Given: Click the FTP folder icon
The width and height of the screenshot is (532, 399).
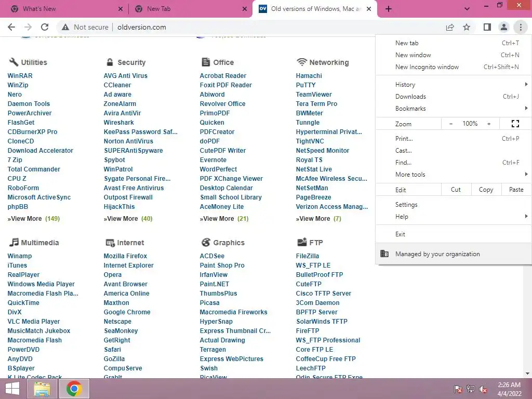Looking at the screenshot, I should (x=302, y=242).
